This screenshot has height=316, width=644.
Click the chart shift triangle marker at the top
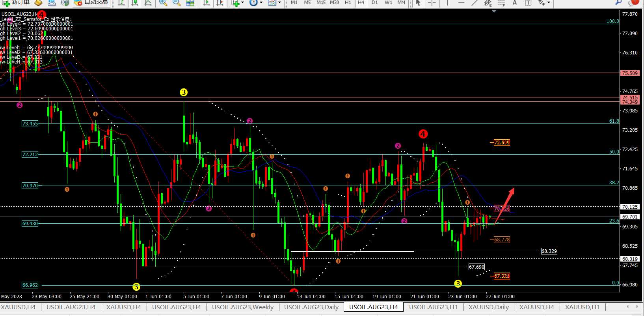pyautogui.click(x=494, y=11)
